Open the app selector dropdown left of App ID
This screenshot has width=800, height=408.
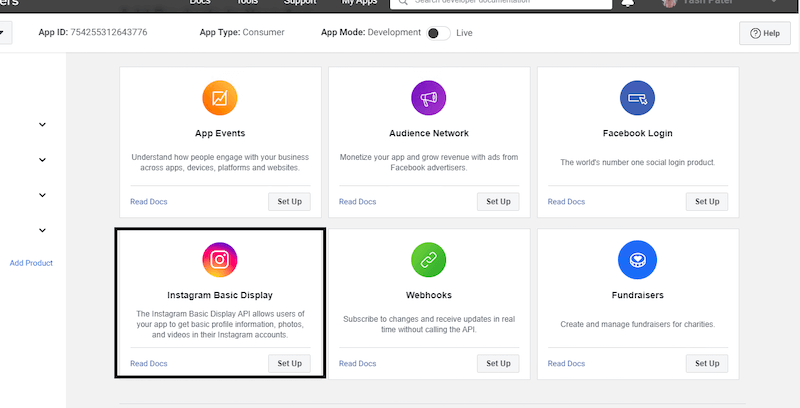pyautogui.click(x=4, y=33)
